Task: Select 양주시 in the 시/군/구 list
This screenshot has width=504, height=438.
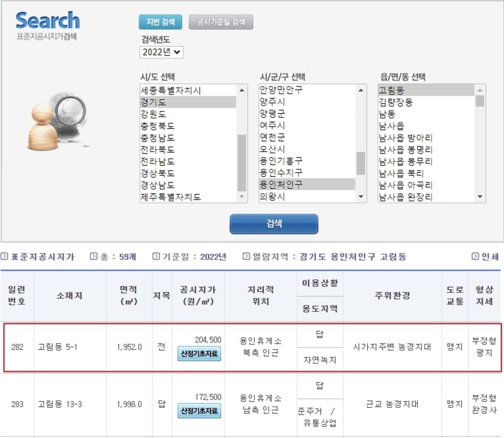Action: pyautogui.click(x=307, y=101)
